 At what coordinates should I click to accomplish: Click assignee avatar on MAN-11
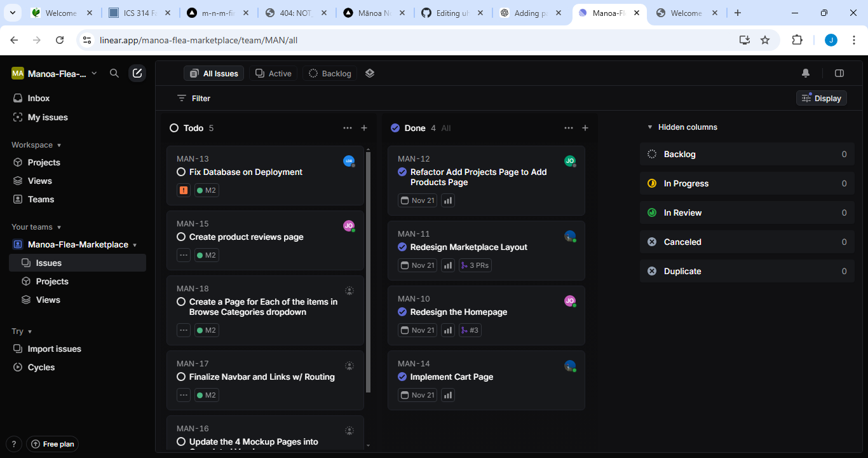click(x=570, y=236)
